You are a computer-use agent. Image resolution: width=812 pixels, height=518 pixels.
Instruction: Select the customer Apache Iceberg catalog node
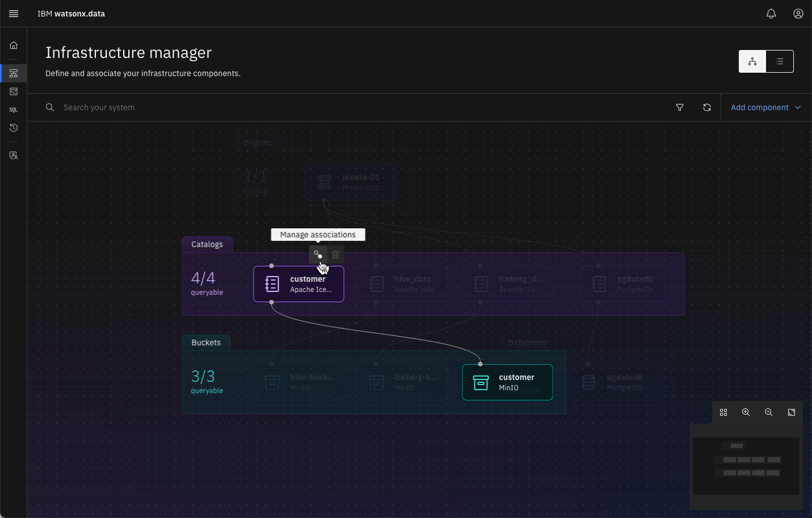click(x=298, y=284)
